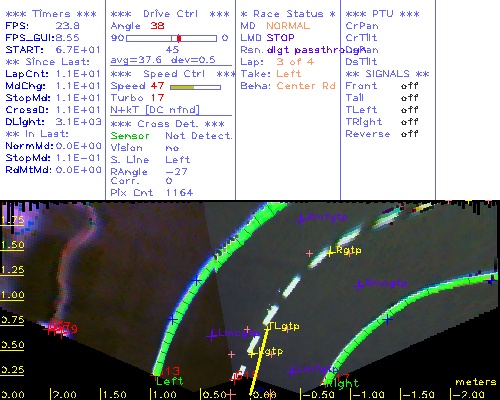500x400 pixels.
Task: Select the purple Lmcgtp cross marker
Action: [211, 335]
